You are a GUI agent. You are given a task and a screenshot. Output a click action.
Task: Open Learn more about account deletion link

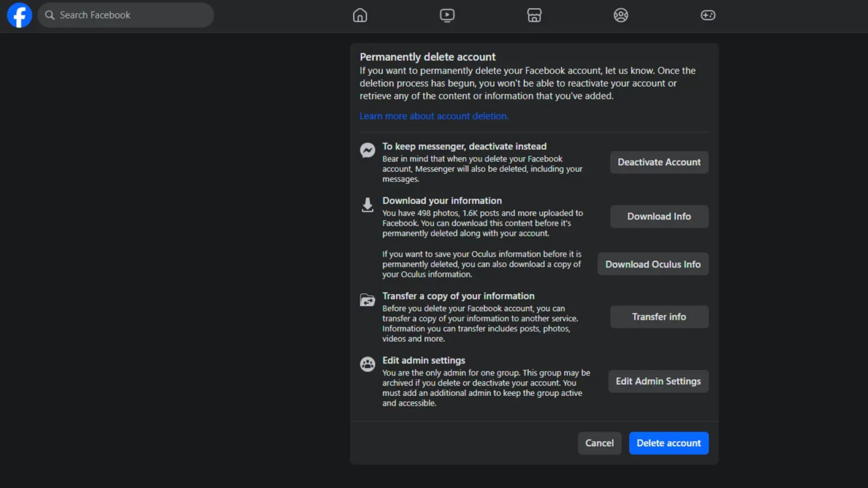(434, 116)
